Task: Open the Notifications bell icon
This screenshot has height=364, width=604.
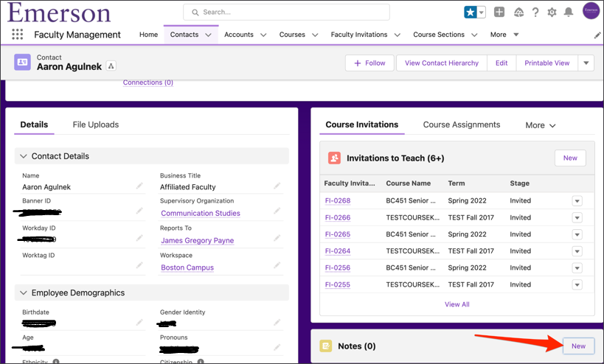Action: [569, 13]
